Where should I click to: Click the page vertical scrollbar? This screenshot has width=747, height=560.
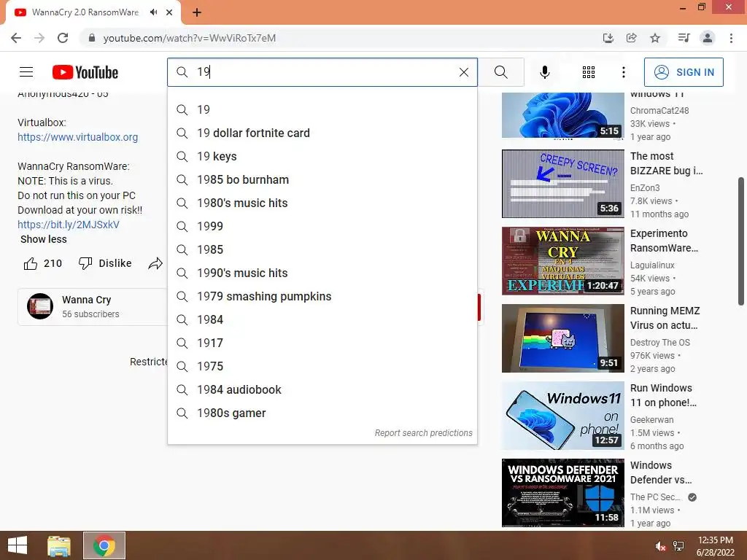click(741, 241)
